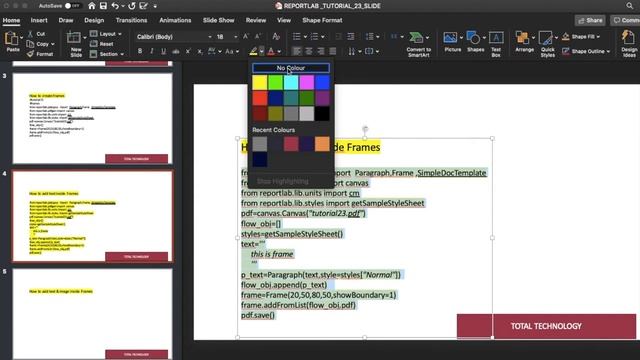This screenshot has height=360, width=640.
Task: Apply the font colour A icon
Action: pos(271,51)
